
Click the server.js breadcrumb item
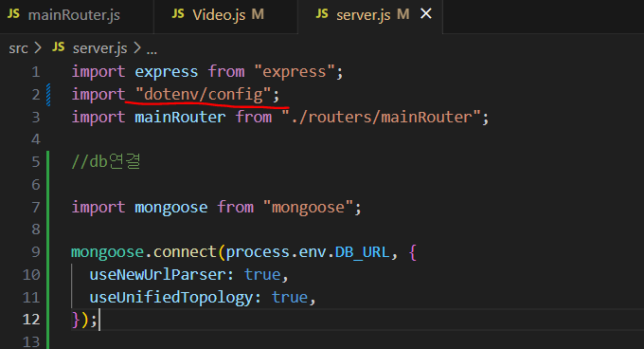click(x=99, y=48)
